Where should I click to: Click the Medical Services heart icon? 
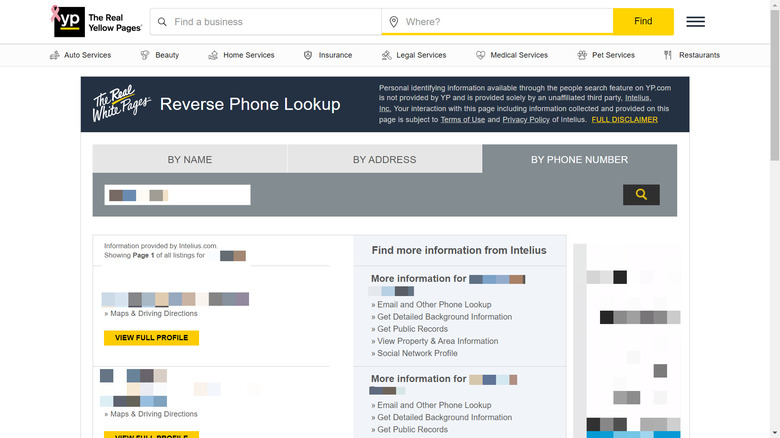pos(480,55)
